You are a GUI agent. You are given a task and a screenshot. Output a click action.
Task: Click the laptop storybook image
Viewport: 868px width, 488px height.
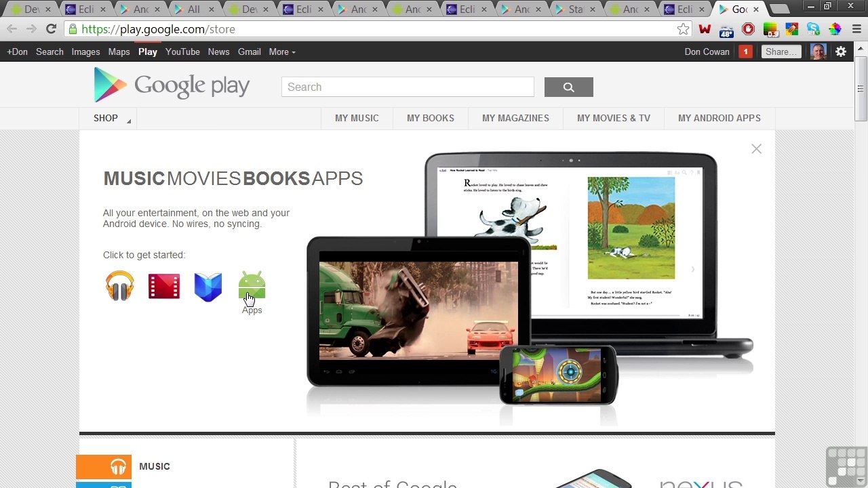click(570, 243)
